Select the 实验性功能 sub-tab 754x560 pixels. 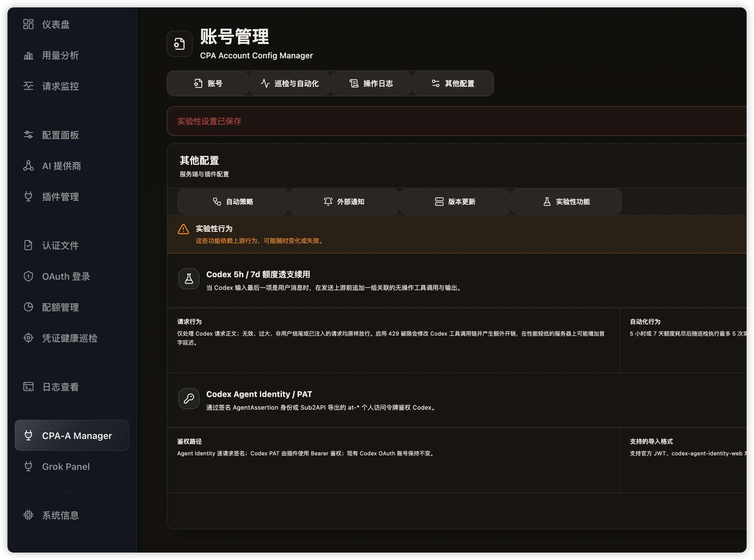(x=566, y=202)
